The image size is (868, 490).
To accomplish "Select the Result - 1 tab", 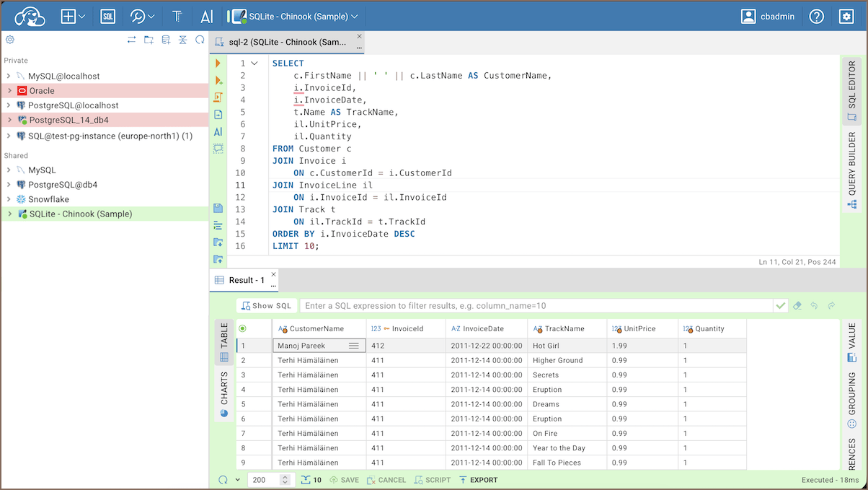I will coord(244,280).
